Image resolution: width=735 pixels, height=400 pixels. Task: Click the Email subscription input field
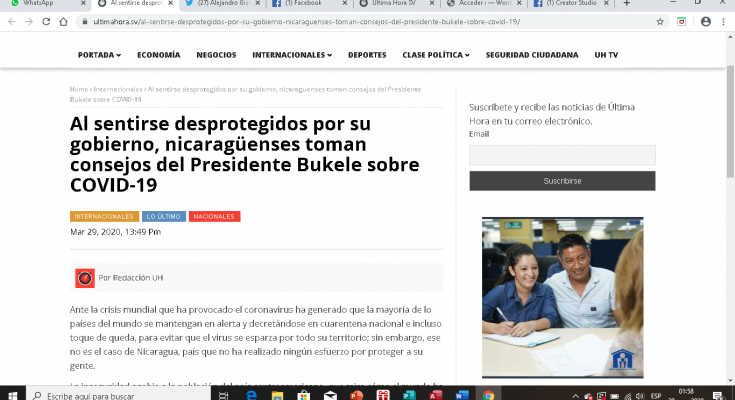[562, 155]
